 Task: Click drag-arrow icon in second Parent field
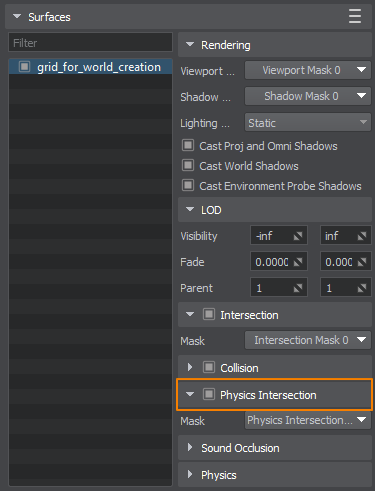coord(362,288)
